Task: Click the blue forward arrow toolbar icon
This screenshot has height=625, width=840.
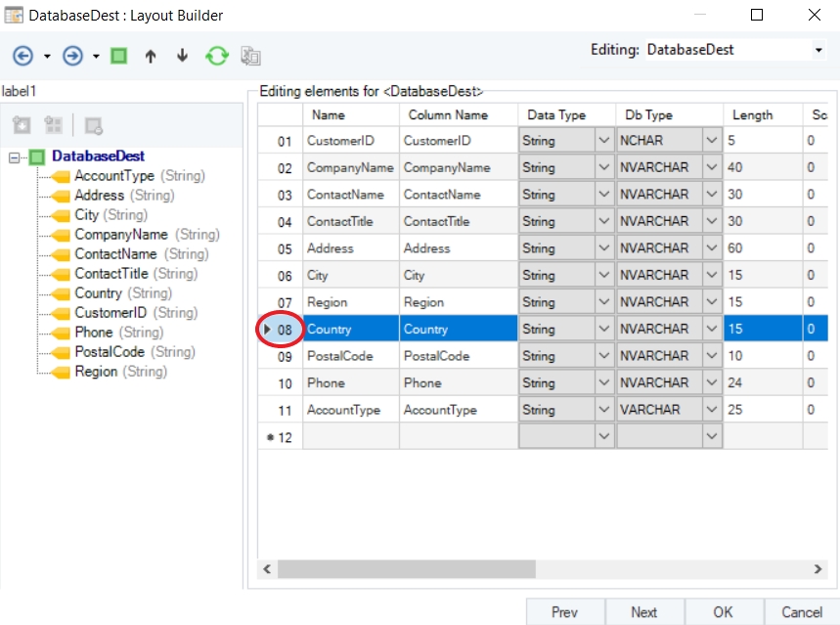Action: [72, 56]
